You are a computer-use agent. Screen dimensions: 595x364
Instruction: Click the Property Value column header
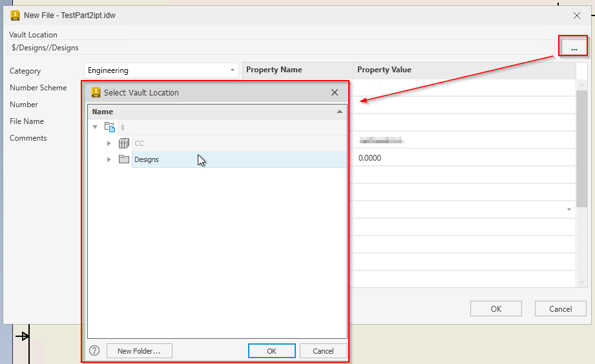pyautogui.click(x=465, y=70)
